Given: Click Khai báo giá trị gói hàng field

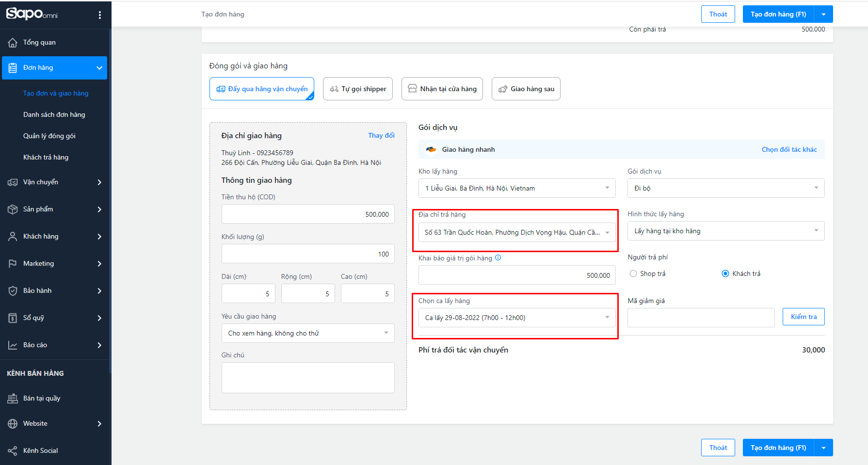Looking at the screenshot, I should click(517, 275).
